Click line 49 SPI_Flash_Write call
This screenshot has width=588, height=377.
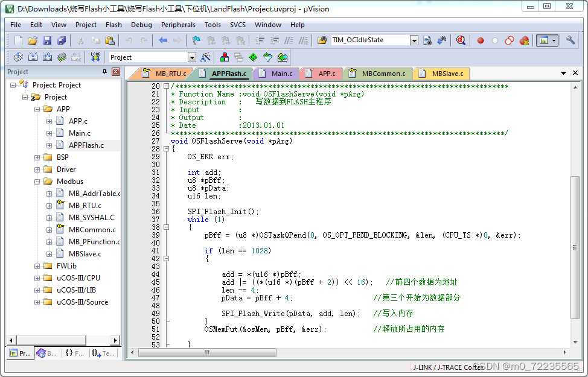(290, 314)
